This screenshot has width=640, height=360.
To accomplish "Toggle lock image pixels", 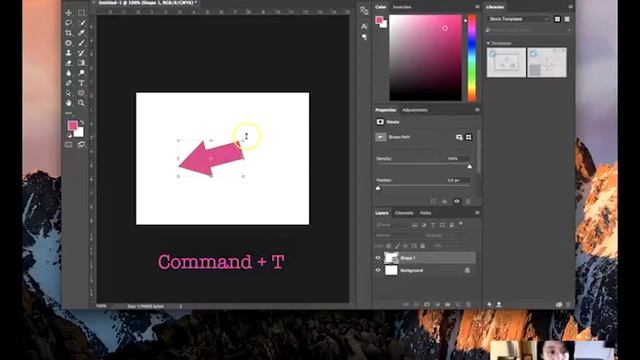I will click(x=397, y=246).
